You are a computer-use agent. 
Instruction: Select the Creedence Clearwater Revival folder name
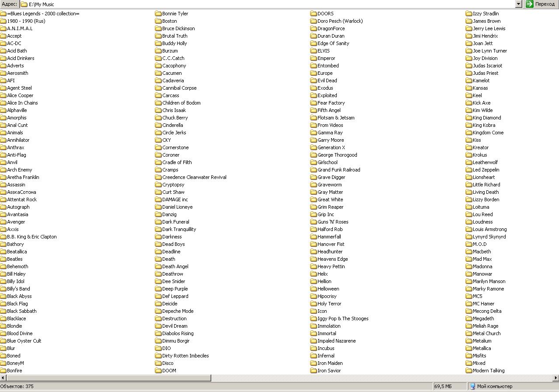(194, 177)
